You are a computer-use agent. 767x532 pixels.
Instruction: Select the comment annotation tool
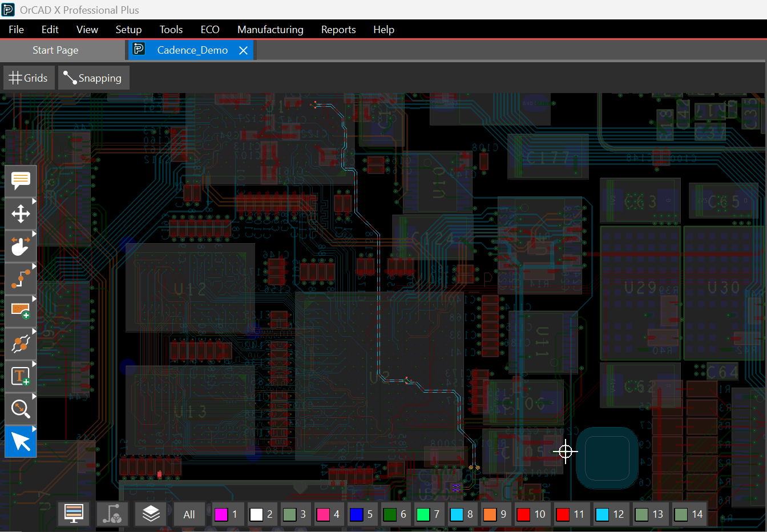(x=21, y=182)
